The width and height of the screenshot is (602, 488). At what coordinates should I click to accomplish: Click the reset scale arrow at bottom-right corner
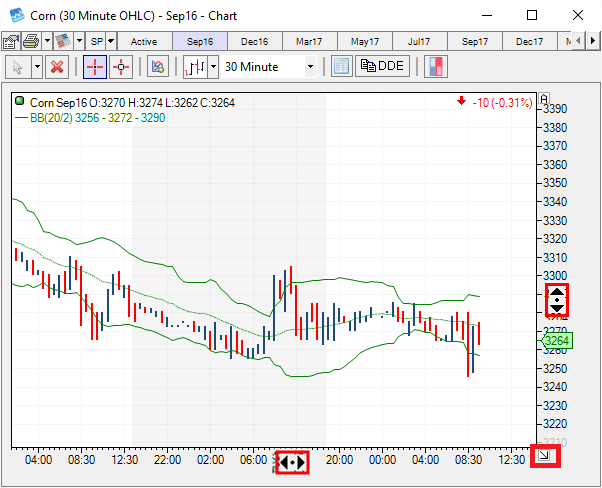point(544,456)
